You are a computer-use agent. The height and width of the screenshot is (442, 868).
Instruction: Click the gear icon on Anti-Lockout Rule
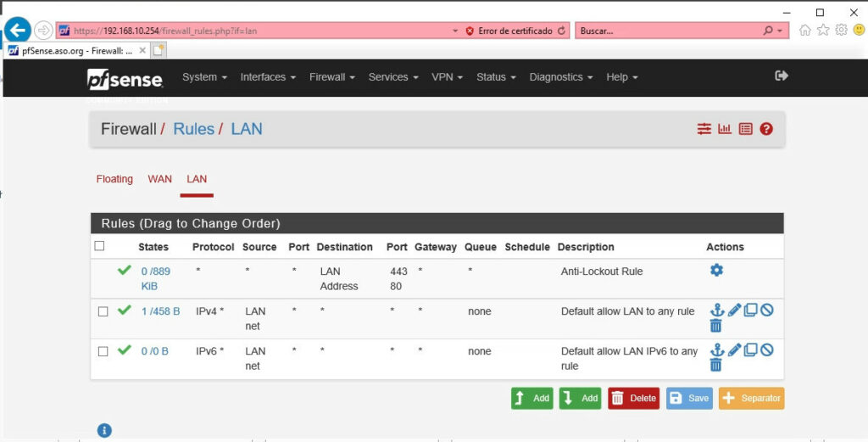coord(716,271)
